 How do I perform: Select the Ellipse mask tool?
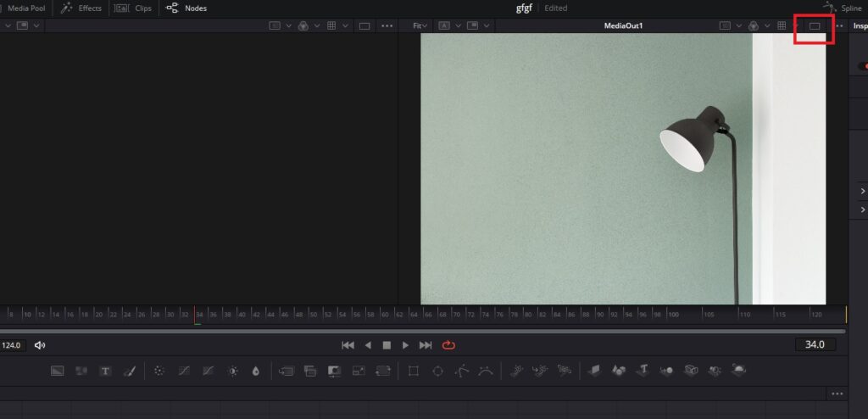pos(438,371)
